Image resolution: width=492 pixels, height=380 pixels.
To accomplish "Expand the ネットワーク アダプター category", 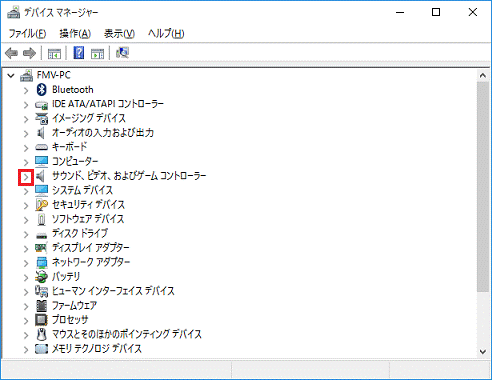I will (x=26, y=263).
